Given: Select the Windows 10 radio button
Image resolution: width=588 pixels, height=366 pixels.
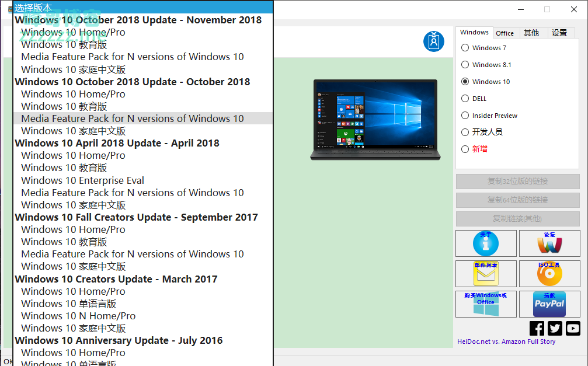Looking at the screenshot, I should pos(465,81).
